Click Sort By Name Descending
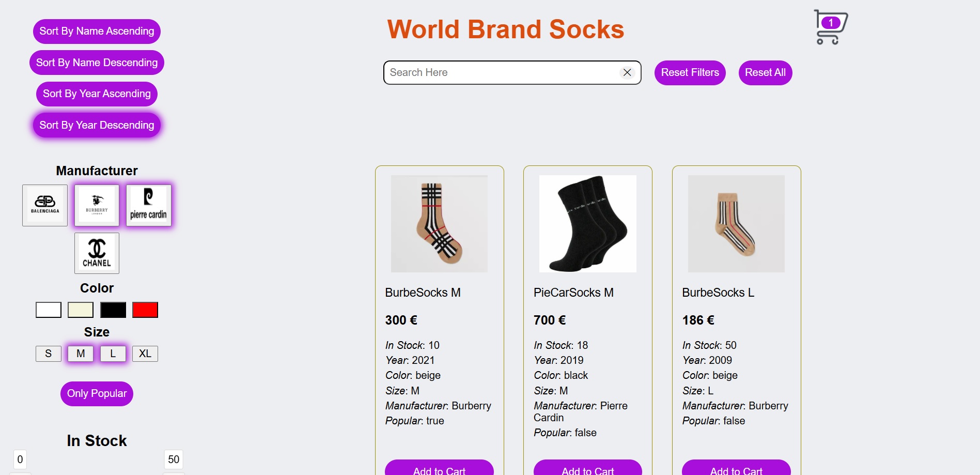Image resolution: width=980 pixels, height=475 pixels. point(96,62)
